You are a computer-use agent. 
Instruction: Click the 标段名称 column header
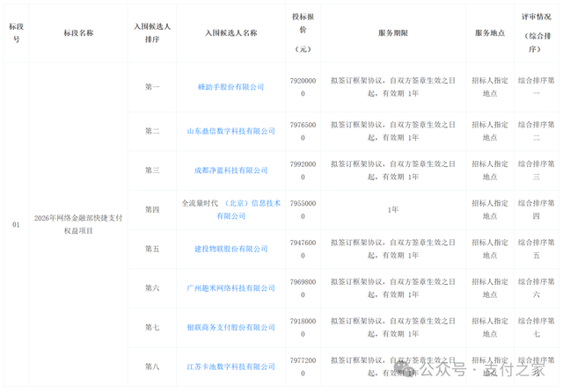[78, 33]
